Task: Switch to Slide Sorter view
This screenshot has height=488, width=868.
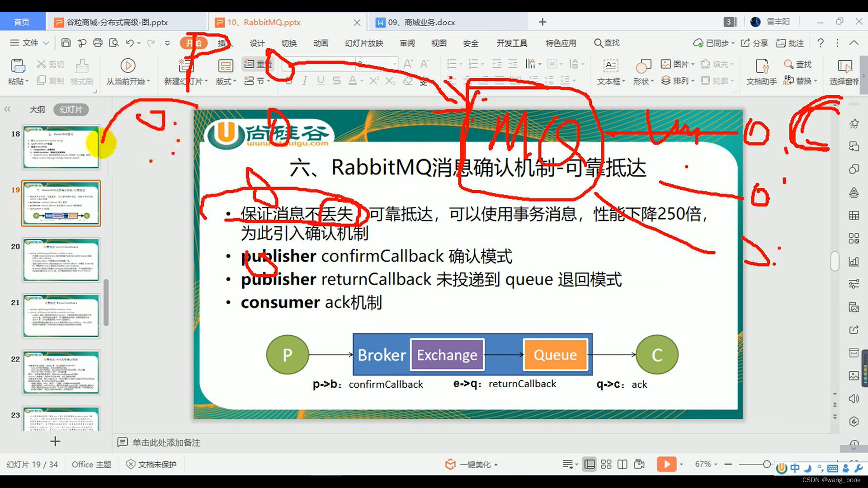Action: click(x=606, y=464)
